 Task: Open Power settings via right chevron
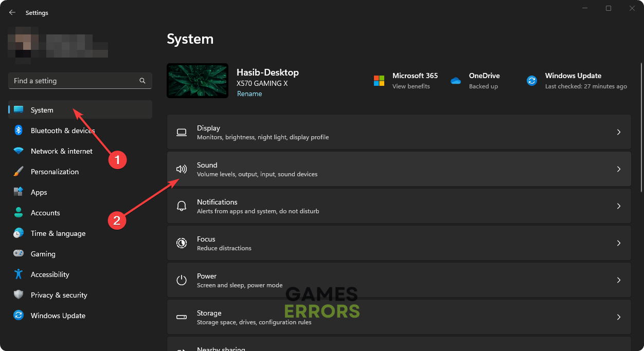(x=619, y=280)
